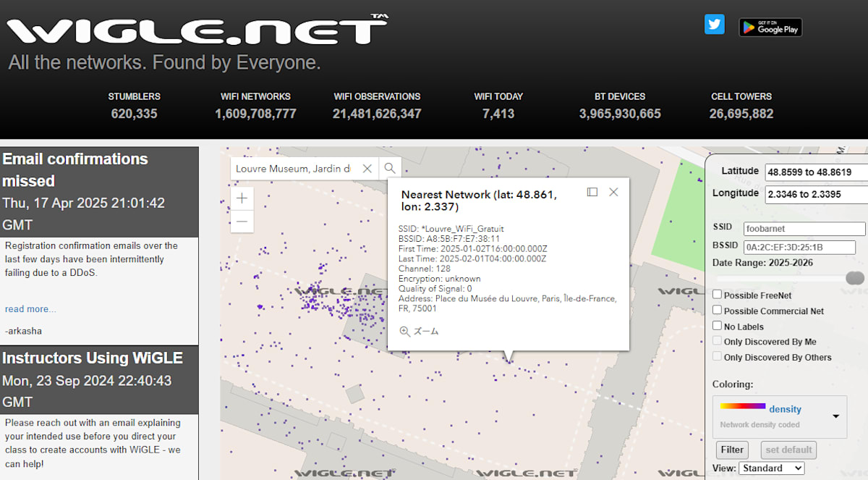Clear the map search text

367,168
